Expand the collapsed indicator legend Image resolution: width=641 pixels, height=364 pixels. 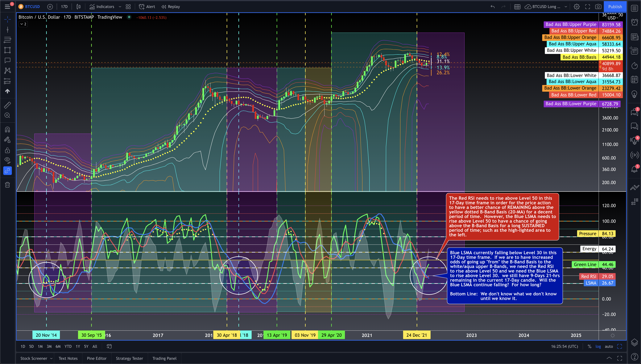coord(23,24)
